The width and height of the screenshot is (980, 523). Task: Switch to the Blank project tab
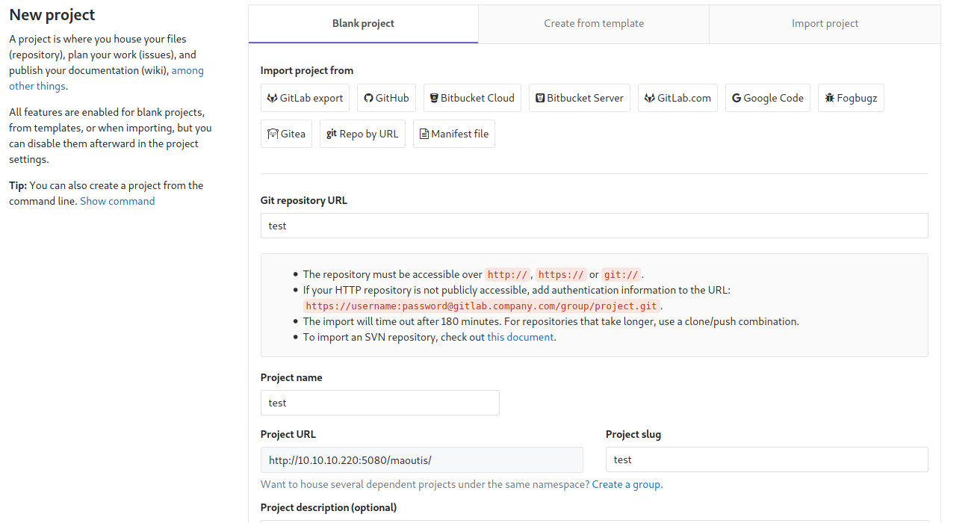pyautogui.click(x=363, y=24)
